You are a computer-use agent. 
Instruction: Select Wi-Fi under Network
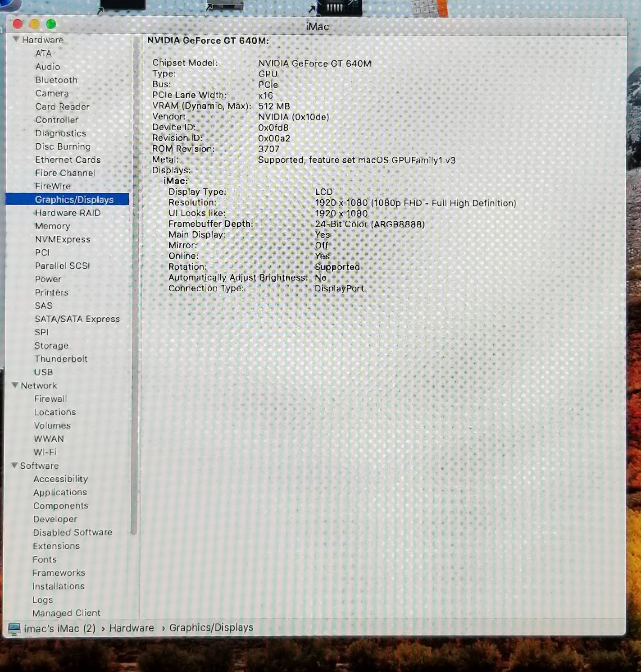coord(45,452)
